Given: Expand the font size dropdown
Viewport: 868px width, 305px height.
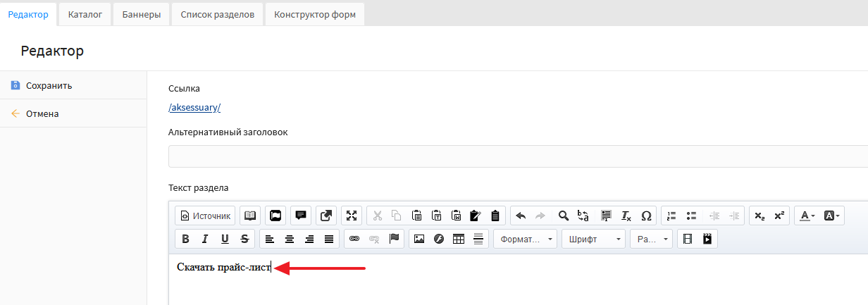Looking at the screenshot, I should pyautogui.click(x=651, y=239).
